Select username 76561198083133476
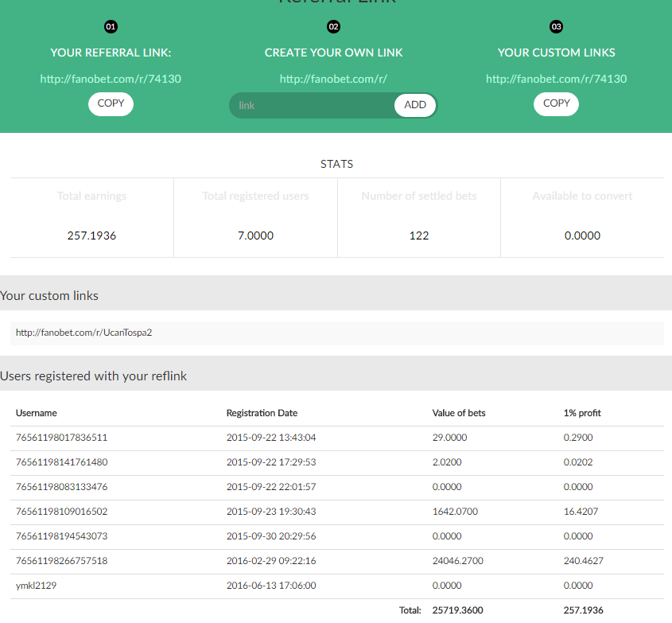 pos(62,487)
